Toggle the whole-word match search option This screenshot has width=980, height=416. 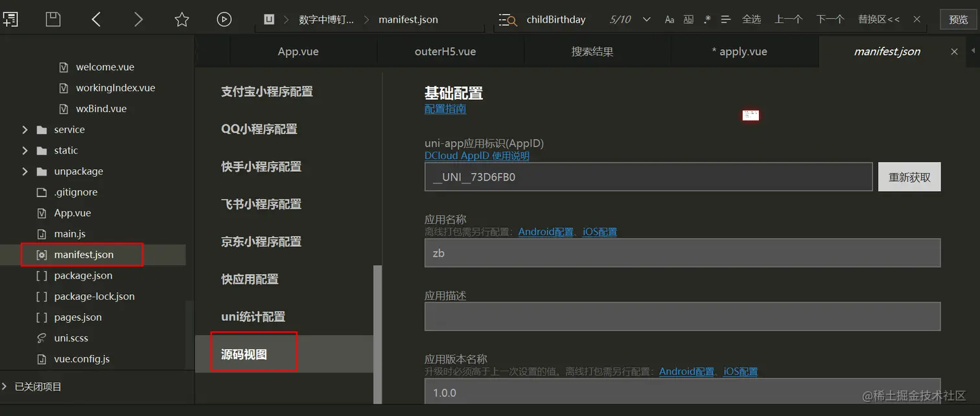click(x=688, y=19)
